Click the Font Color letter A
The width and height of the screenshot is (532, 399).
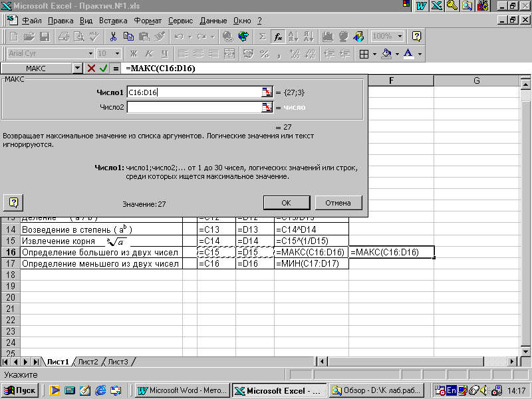409,54
